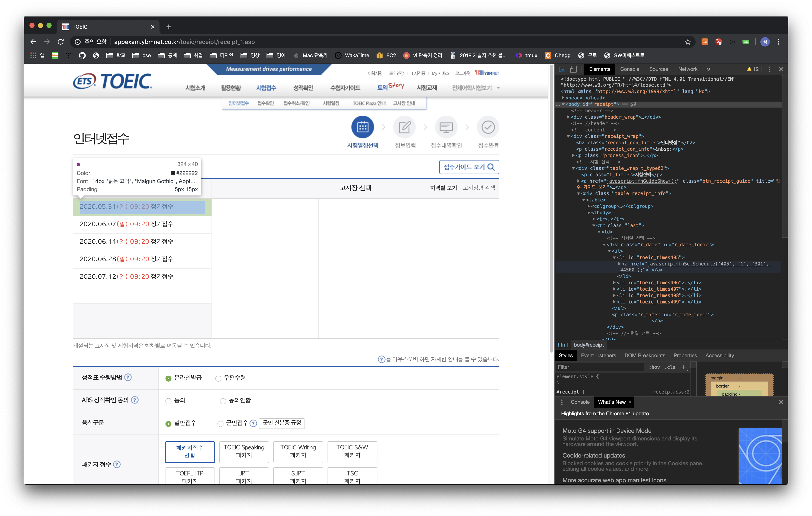Click the new tab plus icon
812x516 pixels.
tap(169, 27)
